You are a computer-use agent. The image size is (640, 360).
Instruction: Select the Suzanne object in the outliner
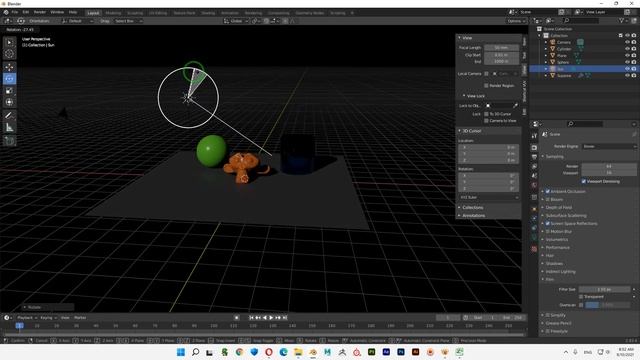[564, 76]
